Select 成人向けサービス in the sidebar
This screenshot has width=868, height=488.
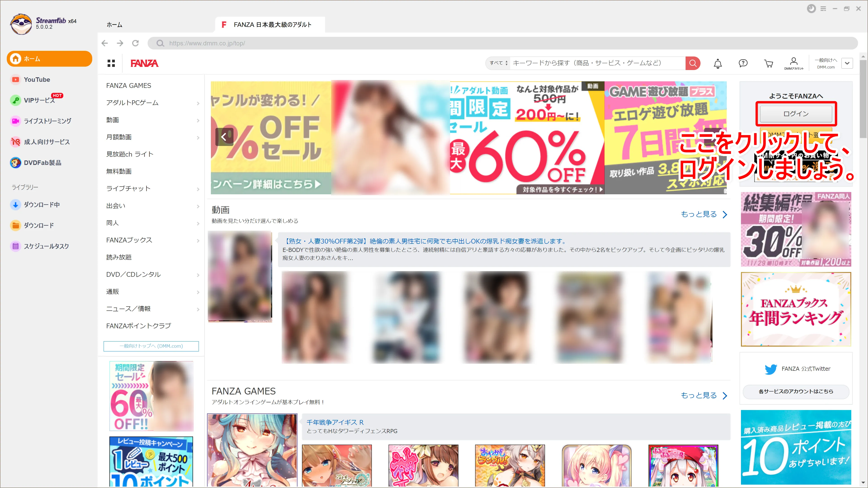pyautogui.click(x=40, y=142)
